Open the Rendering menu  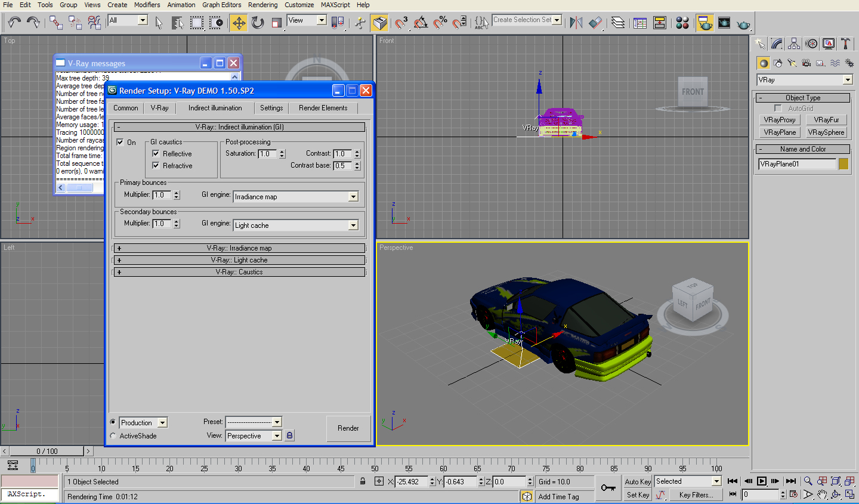[262, 5]
